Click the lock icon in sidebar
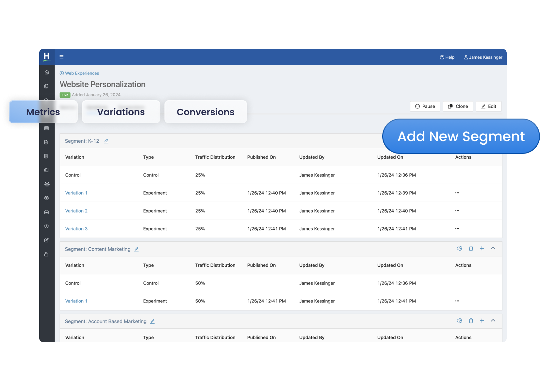 point(46,254)
